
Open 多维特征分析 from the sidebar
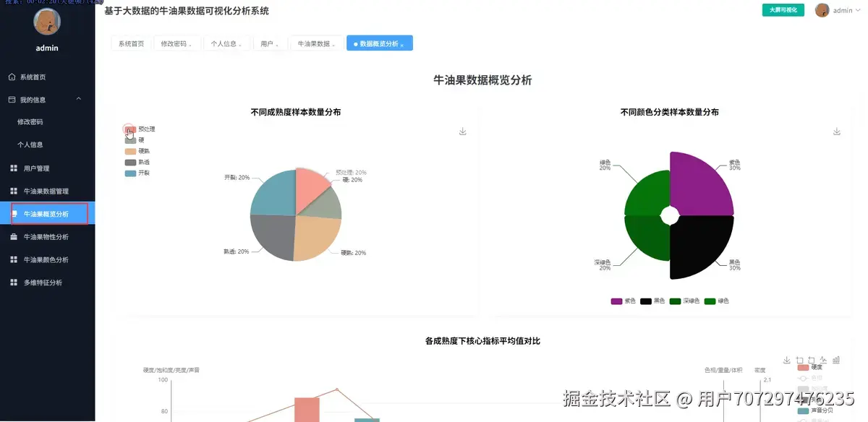[43, 282]
